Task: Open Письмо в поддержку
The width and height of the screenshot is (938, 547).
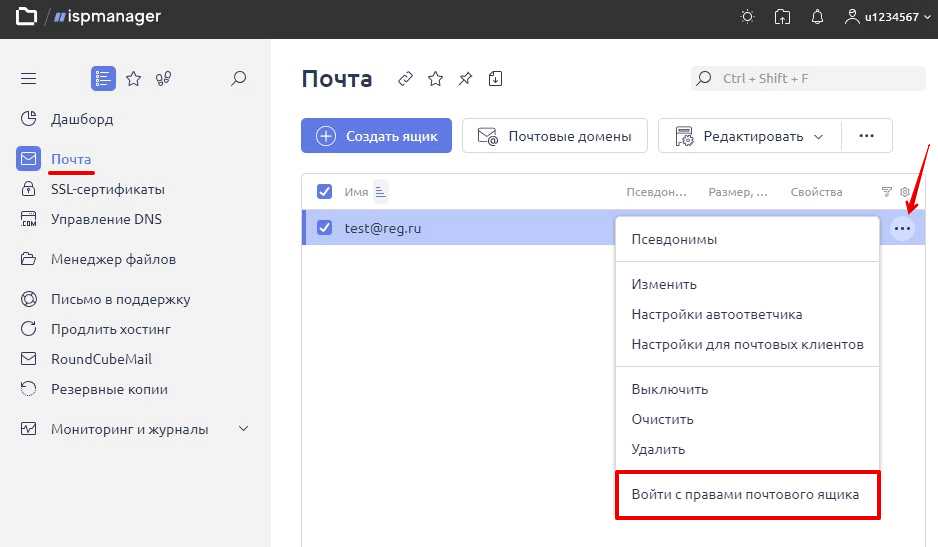Action: tap(120, 299)
